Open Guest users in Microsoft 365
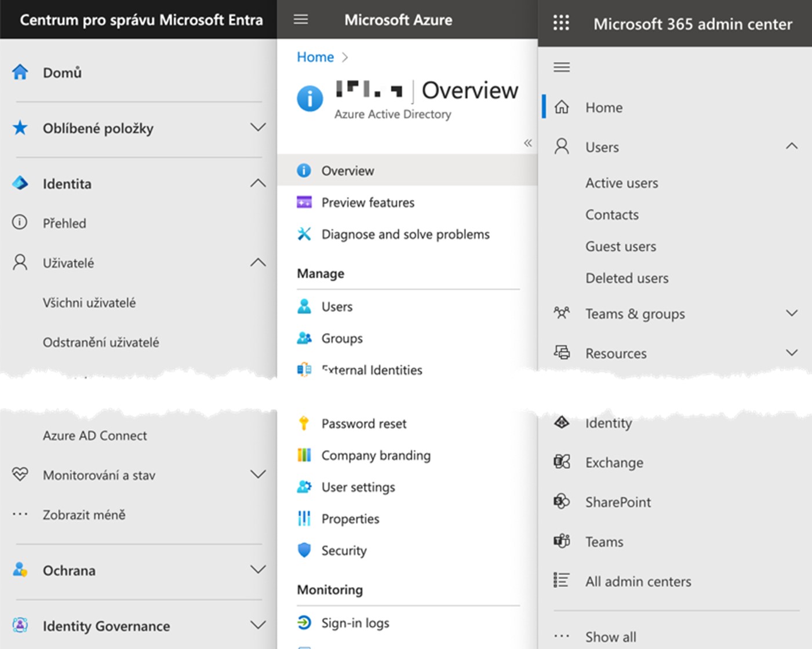This screenshot has width=812, height=649. coord(621,246)
